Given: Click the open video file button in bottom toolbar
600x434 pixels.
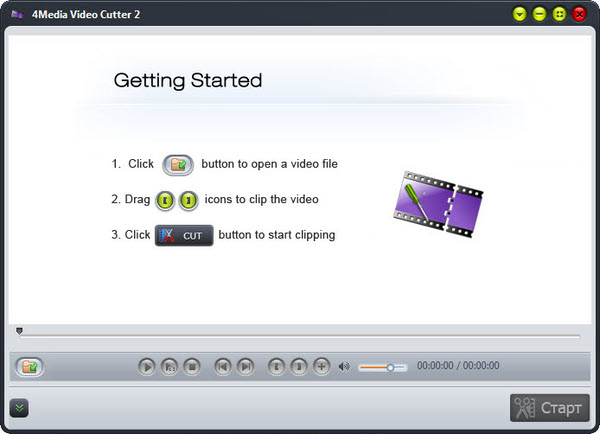Looking at the screenshot, I should click(30, 367).
